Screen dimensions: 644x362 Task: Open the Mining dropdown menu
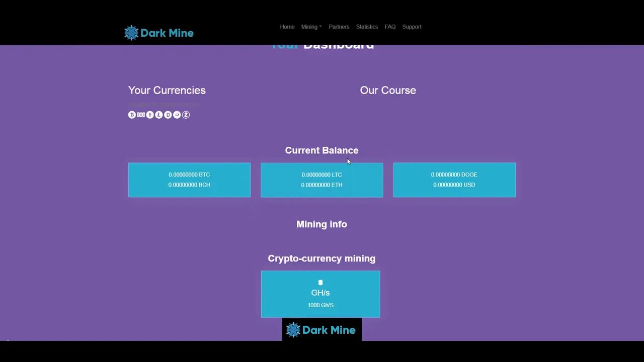point(311,27)
